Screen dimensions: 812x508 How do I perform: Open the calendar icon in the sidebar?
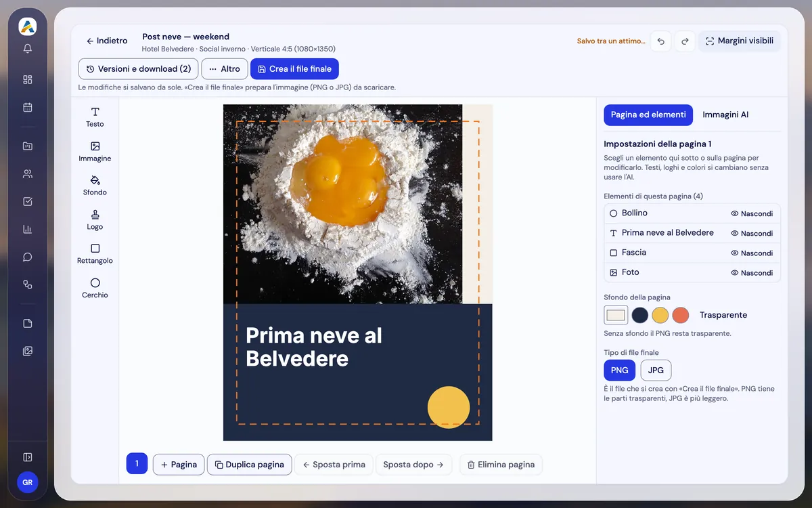[28, 107]
